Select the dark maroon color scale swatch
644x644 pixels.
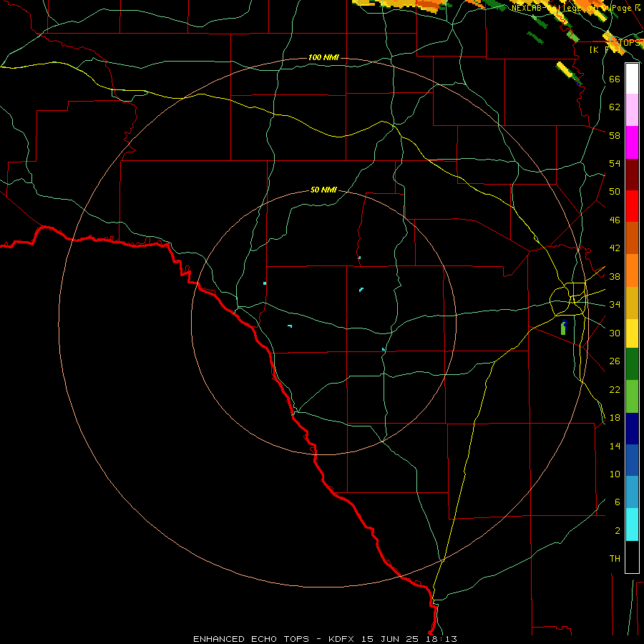click(x=632, y=175)
